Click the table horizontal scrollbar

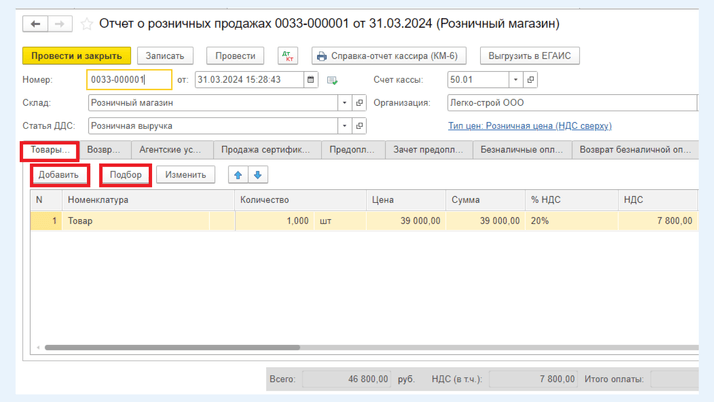click(x=172, y=347)
